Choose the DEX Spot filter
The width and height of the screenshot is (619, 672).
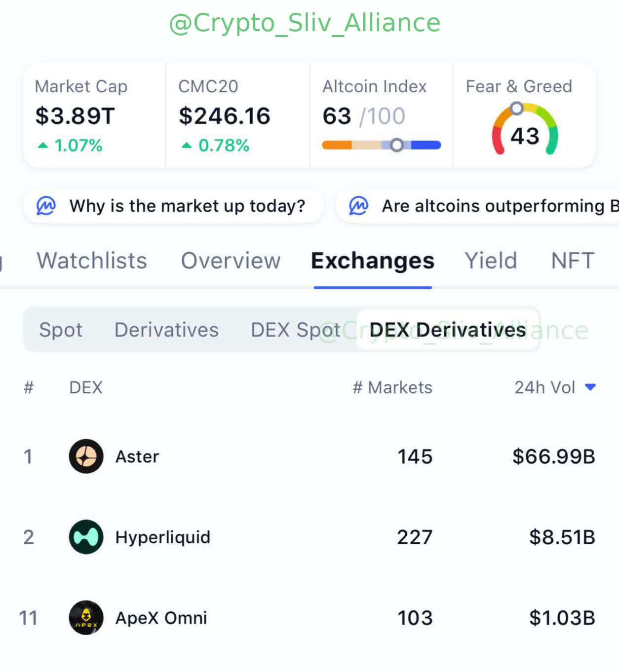[295, 330]
